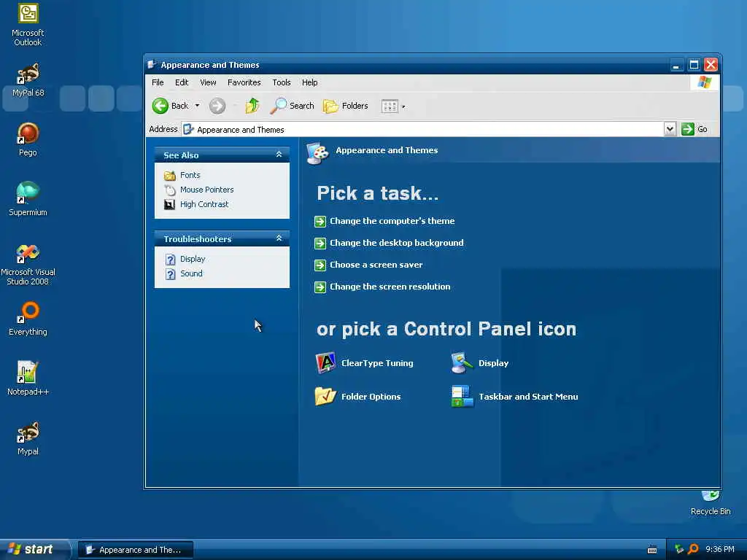Open the Views dropdown arrow
This screenshot has width=747, height=560.
[x=403, y=106]
